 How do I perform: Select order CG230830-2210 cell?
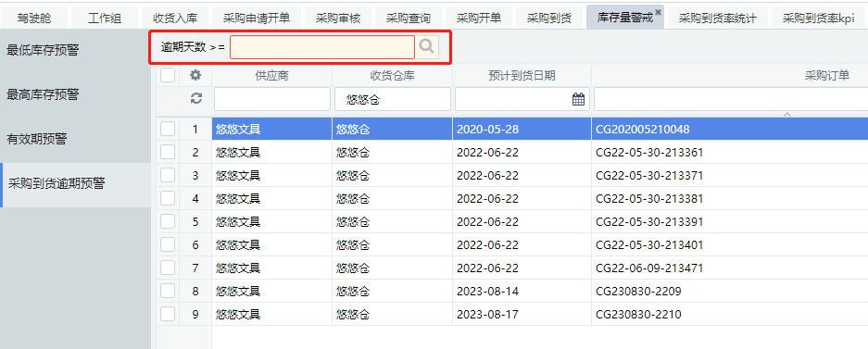pos(730,315)
